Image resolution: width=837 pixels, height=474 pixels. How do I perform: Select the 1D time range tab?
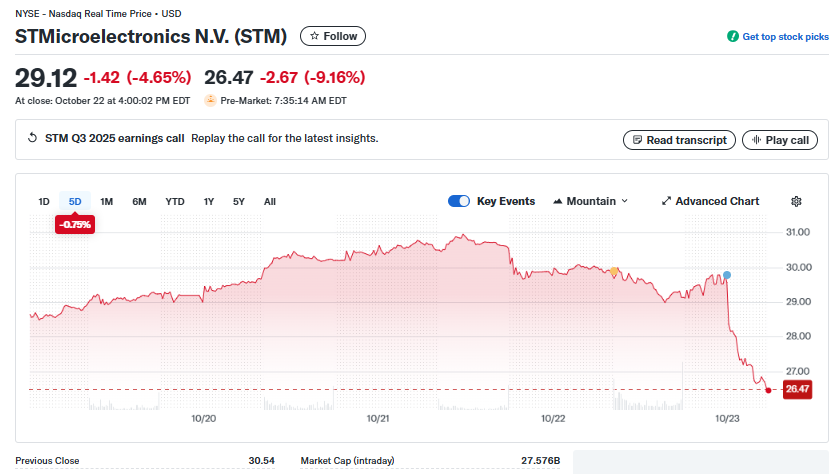point(44,201)
